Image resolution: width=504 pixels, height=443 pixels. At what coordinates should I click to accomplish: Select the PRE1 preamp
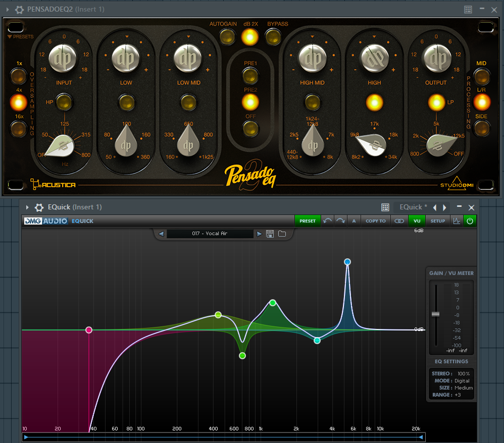coord(250,76)
